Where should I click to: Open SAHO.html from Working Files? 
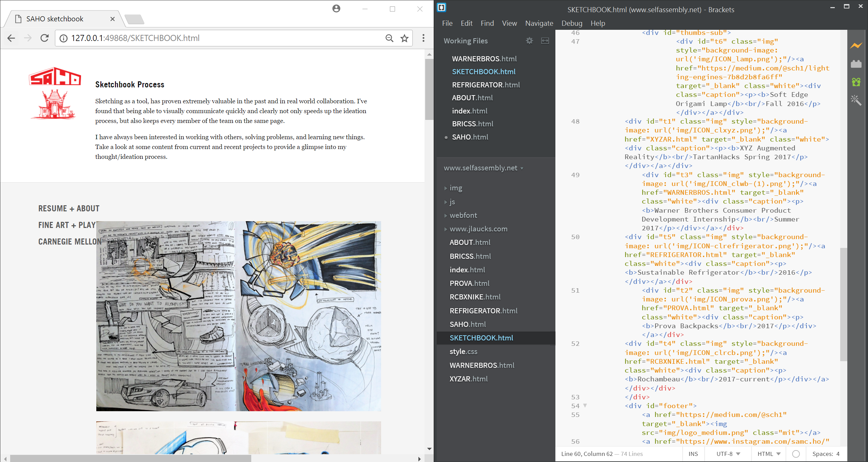pos(470,137)
